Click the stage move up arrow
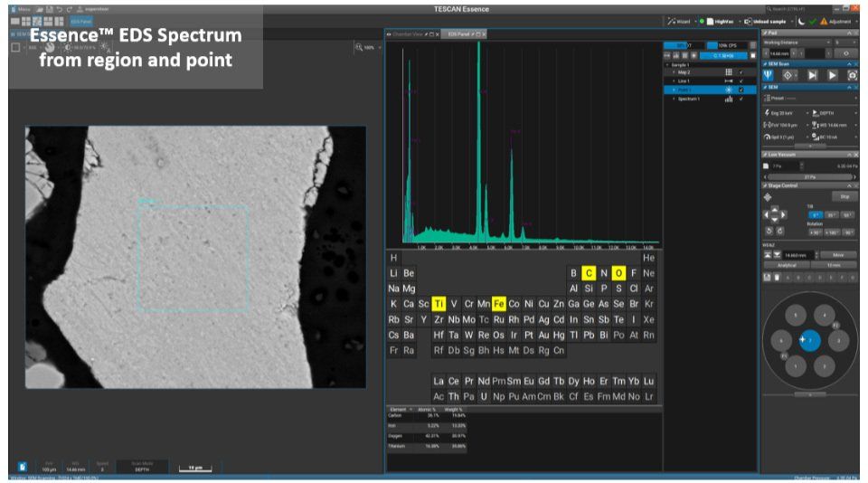The height and width of the screenshot is (483, 868). 775,209
